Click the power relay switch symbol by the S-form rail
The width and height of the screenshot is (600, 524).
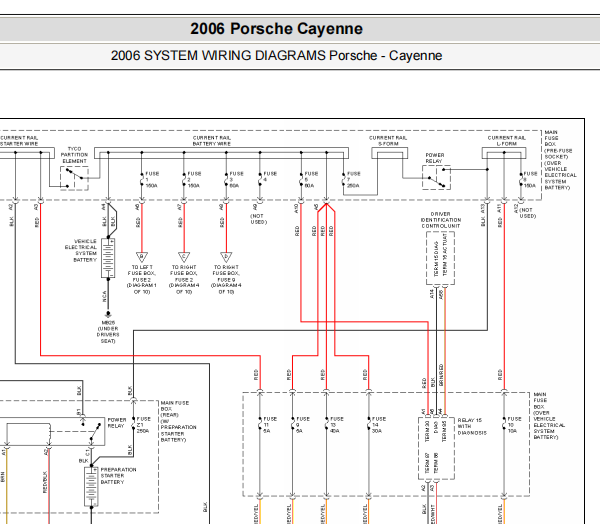point(437,178)
